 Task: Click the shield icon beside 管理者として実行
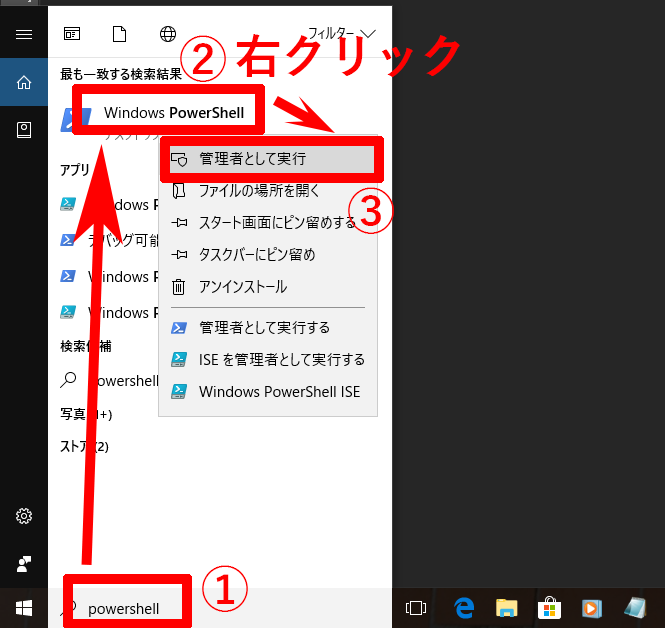tap(179, 159)
